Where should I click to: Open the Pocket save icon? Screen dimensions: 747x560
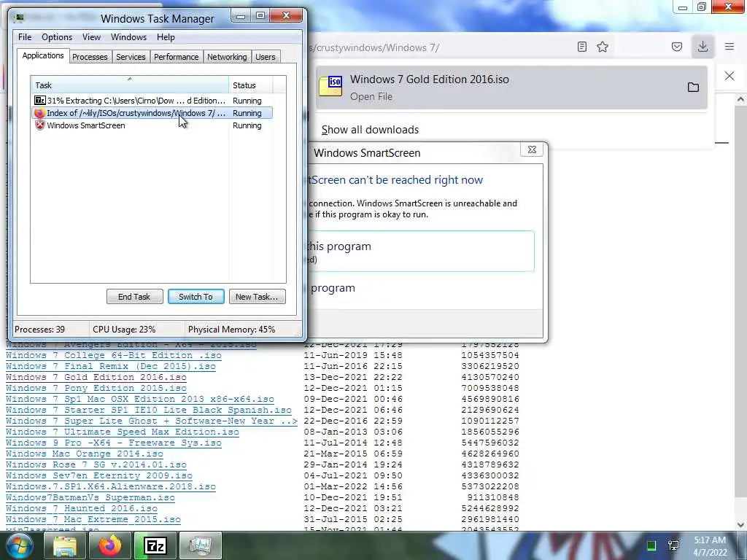pyautogui.click(x=677, y=47)
